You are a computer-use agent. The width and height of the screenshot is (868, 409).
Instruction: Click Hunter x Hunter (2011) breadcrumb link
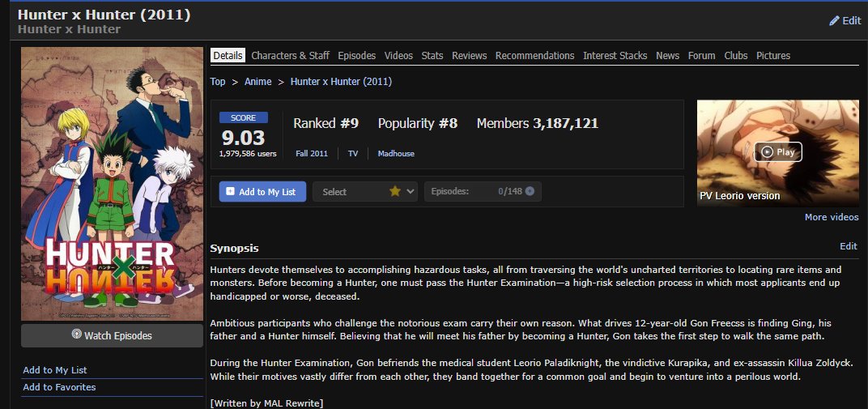pyautogui.click(x=341, y=81)
